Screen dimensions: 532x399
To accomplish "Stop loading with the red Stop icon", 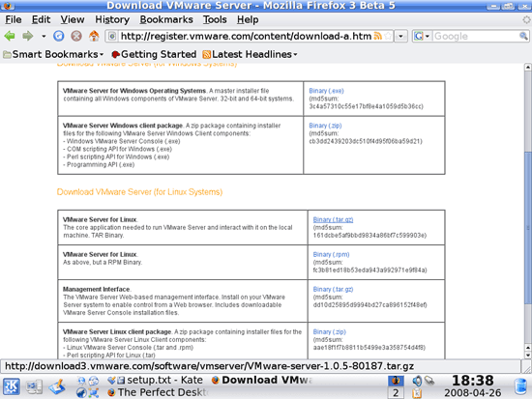I will point(76,36).
